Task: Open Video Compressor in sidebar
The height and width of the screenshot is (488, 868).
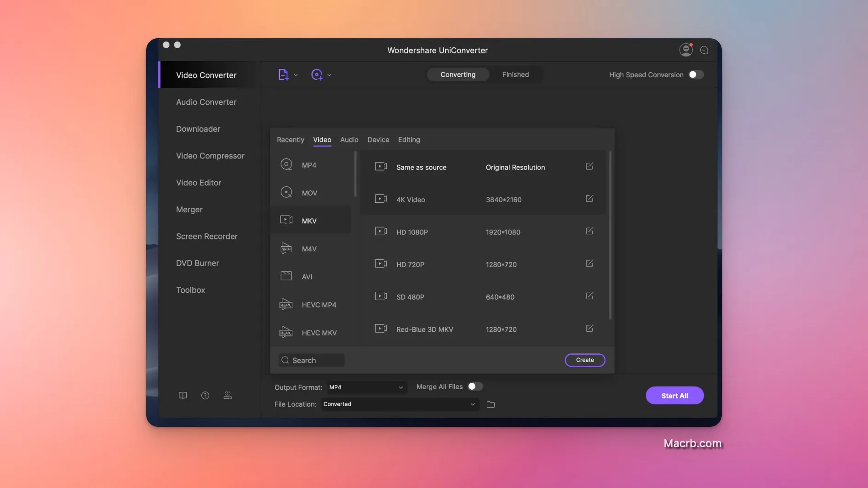Action: (x=210, y=156)
